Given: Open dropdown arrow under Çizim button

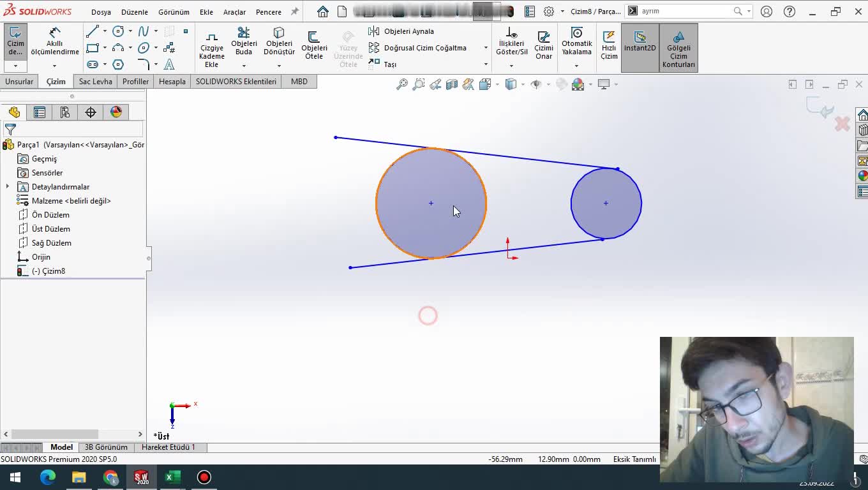Looking at the screenshot, I should (x=15, y=66).
